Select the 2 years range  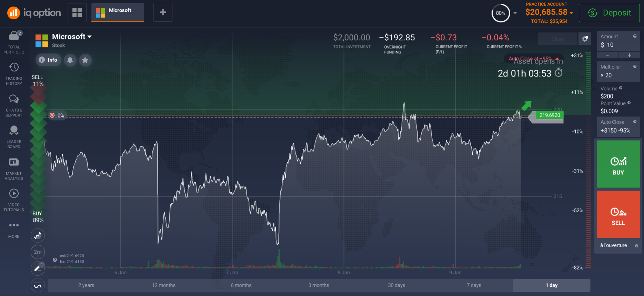(x=86, y=285)
